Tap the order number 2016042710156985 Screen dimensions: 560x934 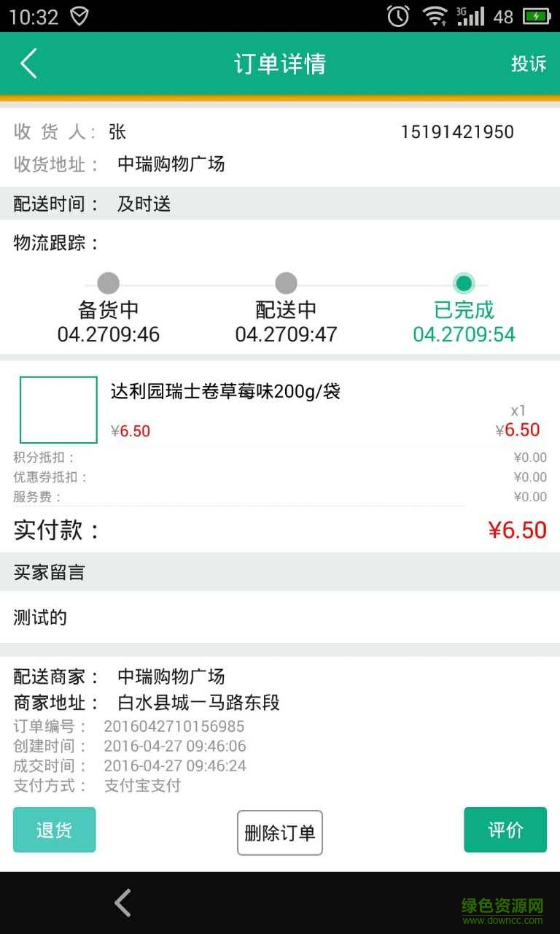click(174, 726)
